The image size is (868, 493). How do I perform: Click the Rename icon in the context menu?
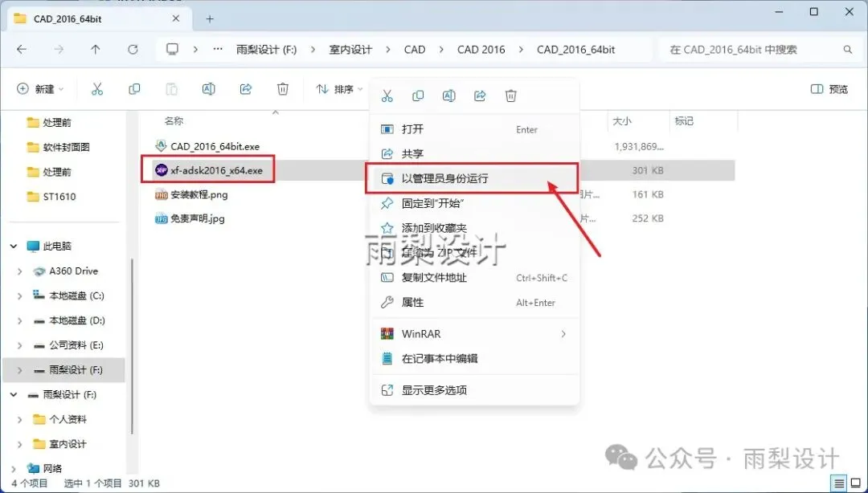[x=449, y=96]
